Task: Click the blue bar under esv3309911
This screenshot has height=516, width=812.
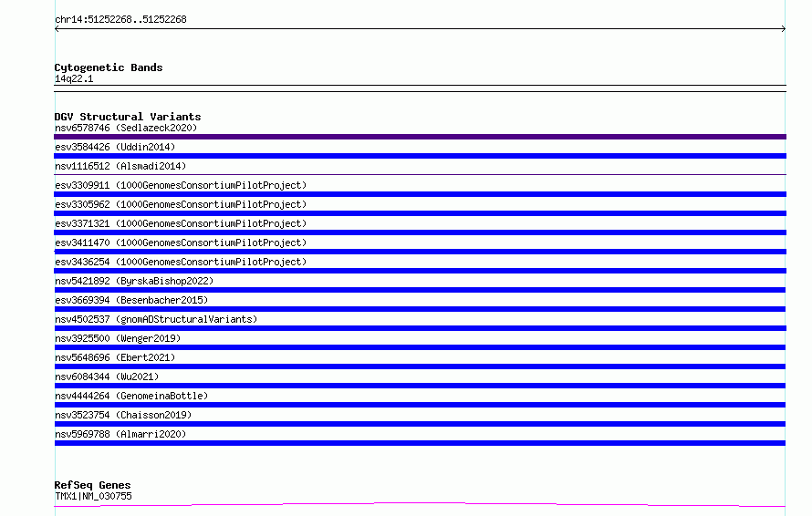Action: click(420, 194)
